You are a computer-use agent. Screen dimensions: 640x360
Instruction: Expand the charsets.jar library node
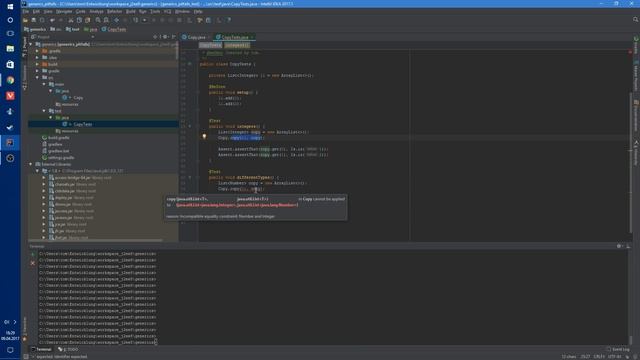tap(44, 184)
